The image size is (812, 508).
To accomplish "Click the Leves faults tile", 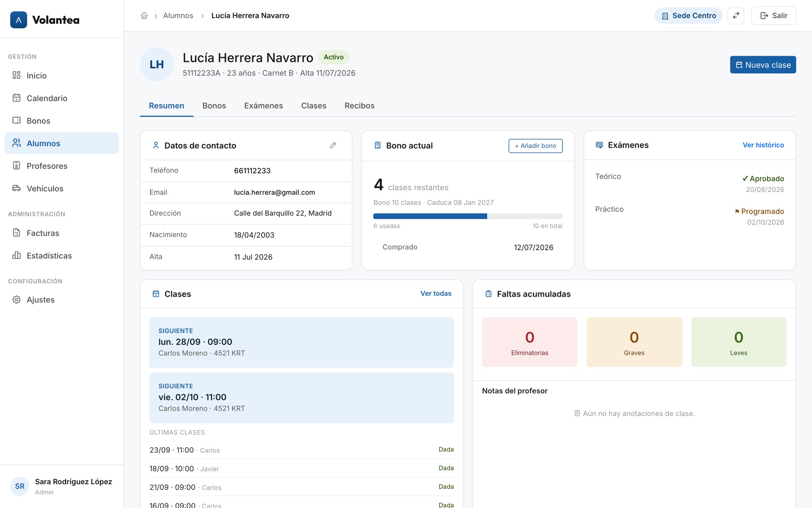I will (x=738, y=342).
